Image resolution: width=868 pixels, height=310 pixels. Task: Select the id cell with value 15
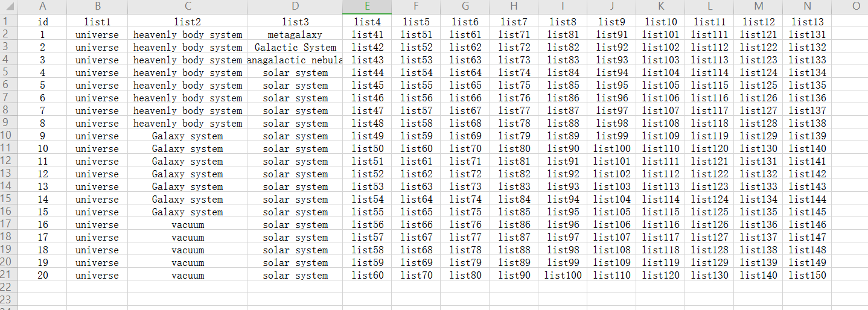coord(42,212)
